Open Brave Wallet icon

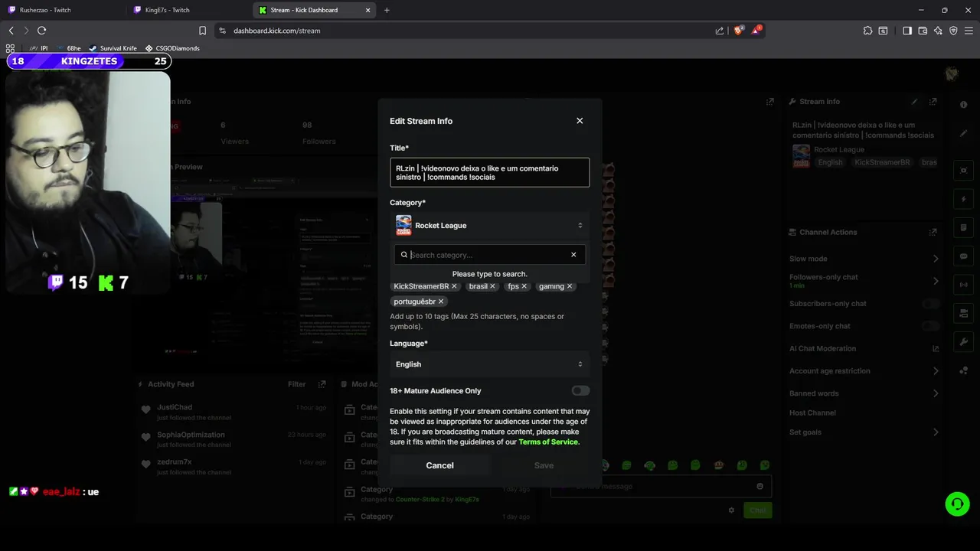click(923, 31)
